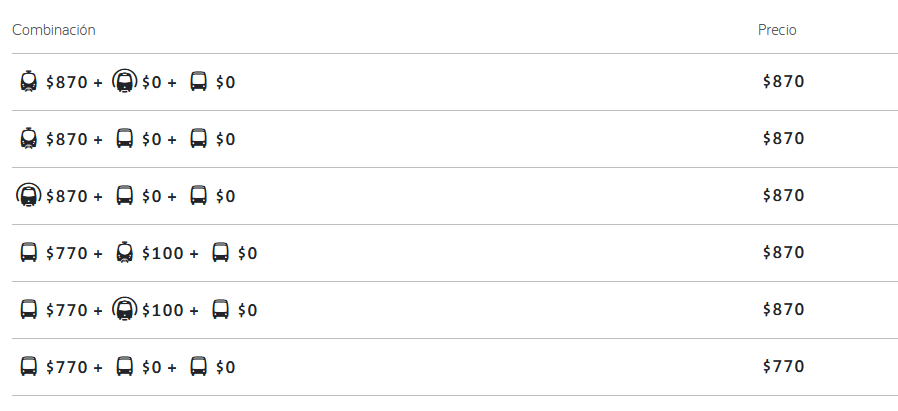Click the $870 metro fare in third row

pos(67,196)
